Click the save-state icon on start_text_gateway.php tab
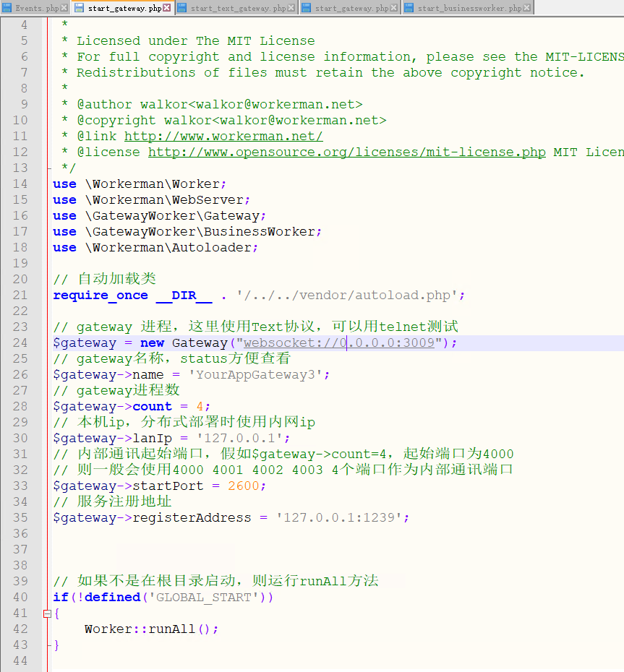The height and width of the screenshot is (672, 624). (x=182, y=8)
